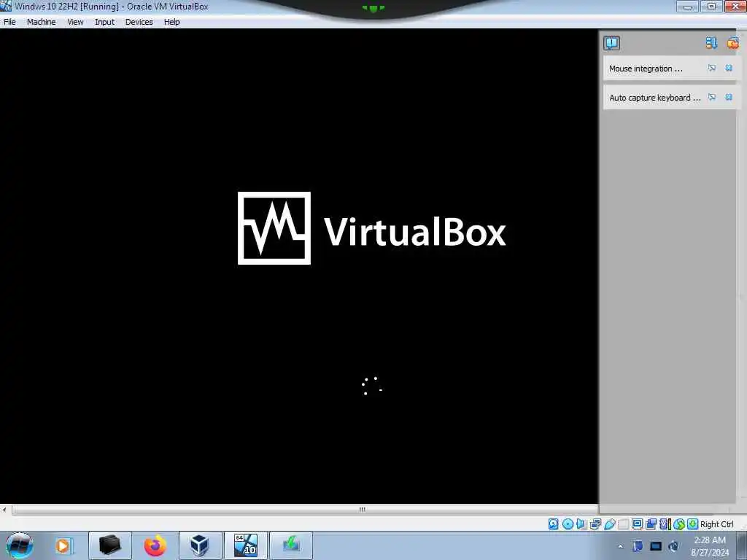Click the CPU virtualization status icon

(665, 524)
